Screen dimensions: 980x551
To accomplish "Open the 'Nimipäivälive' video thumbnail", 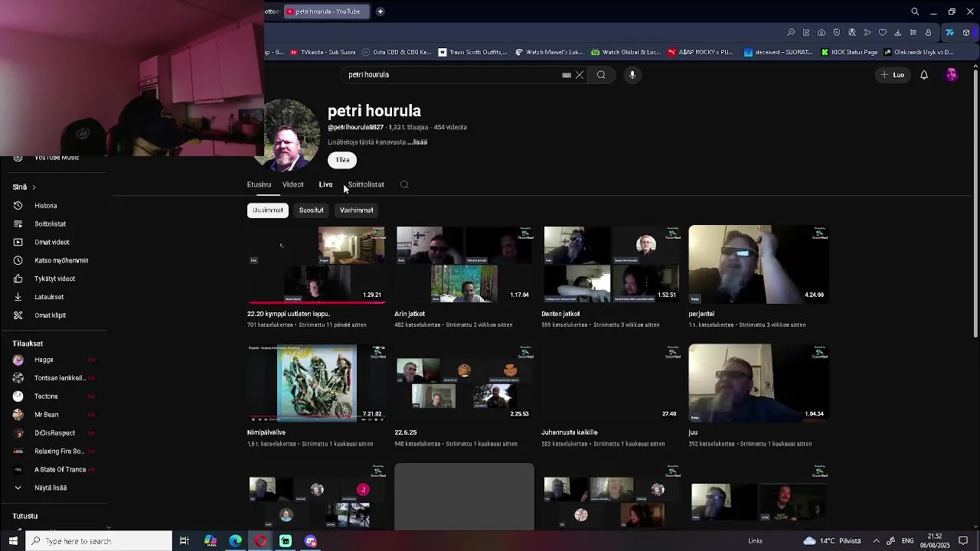I will (316, 383).
